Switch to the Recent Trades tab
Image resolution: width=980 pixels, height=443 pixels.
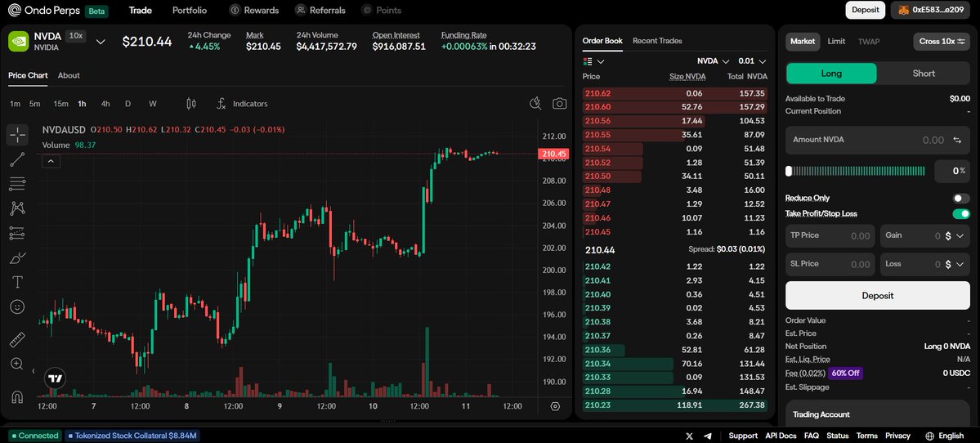tap(657, 41)
